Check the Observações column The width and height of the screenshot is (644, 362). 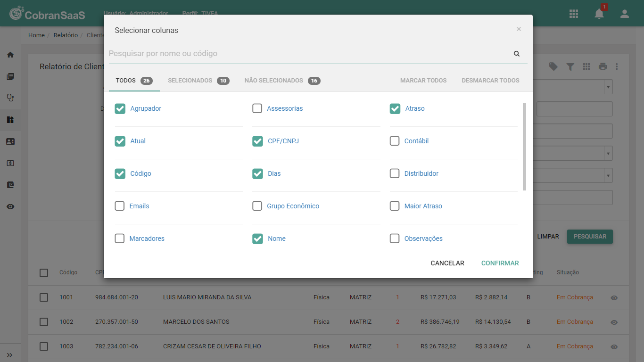pyautogui.click(x=395, y=239)
